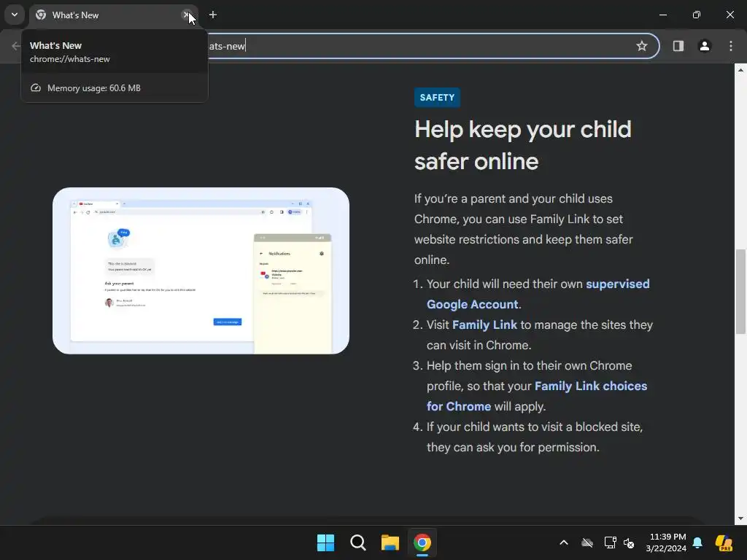This screenshot has height=560, width=747.
Task: Click the Chrome taskbar icon
Action: click(422, 542)
